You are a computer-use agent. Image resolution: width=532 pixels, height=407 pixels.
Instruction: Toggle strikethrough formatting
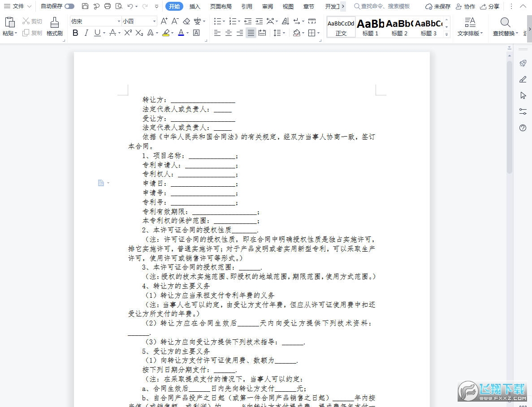click(x=112, y=33)
